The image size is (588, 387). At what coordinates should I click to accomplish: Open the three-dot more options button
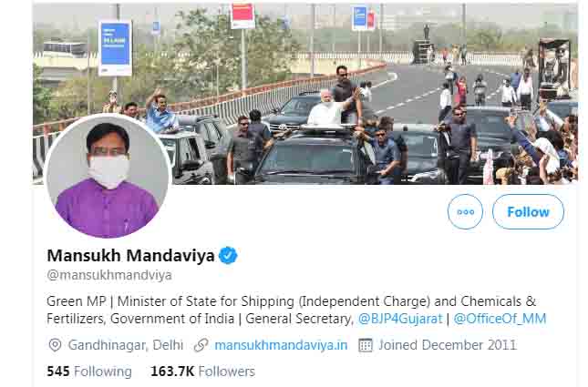(x=465, y=211)
